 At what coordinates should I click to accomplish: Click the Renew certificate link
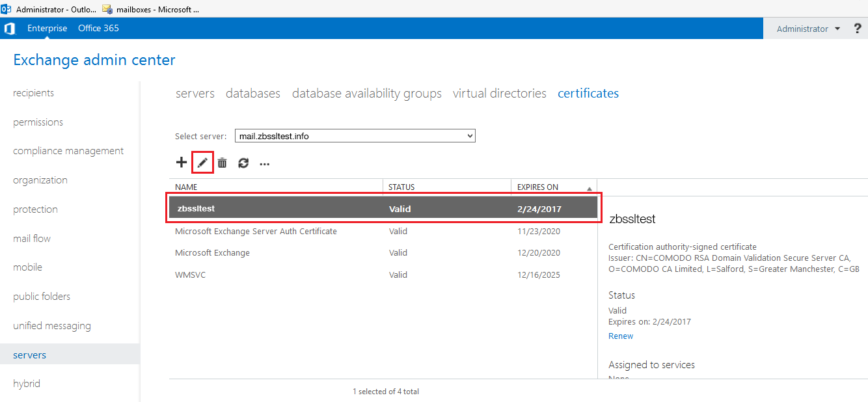click(620, 336)
